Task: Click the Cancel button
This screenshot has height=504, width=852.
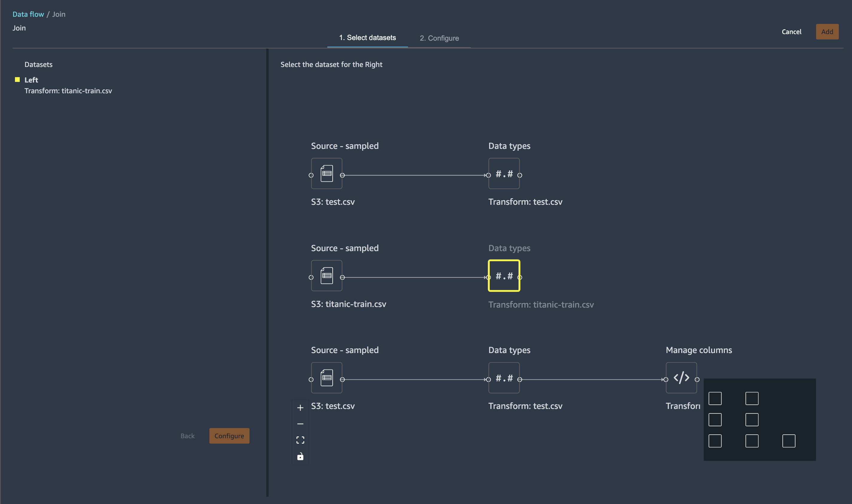Action: pos(791,32)
